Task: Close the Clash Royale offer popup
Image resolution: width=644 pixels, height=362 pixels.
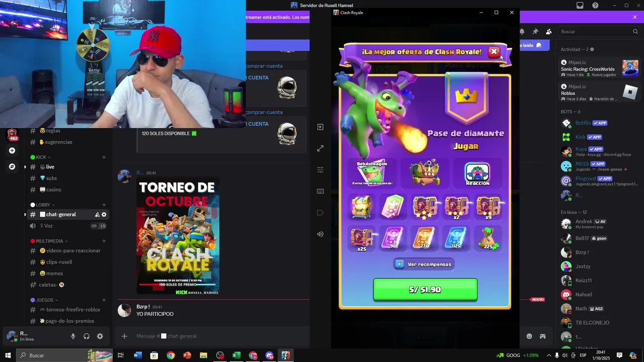Action: point(494,52)
